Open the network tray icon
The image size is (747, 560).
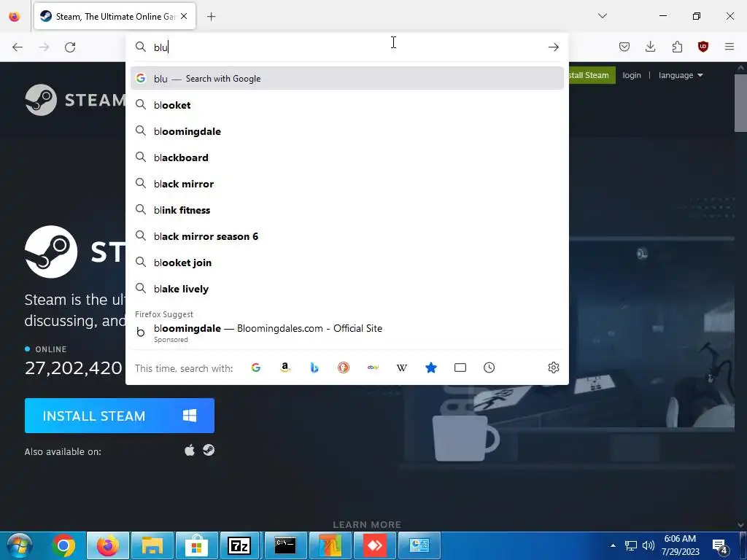pos(631,545)
